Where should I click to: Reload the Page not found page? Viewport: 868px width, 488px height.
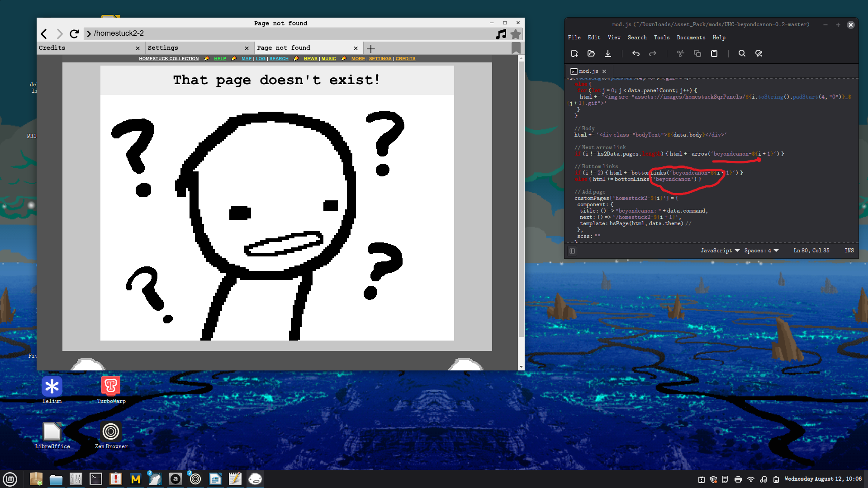pyautogui.click(x=74, y=33)
